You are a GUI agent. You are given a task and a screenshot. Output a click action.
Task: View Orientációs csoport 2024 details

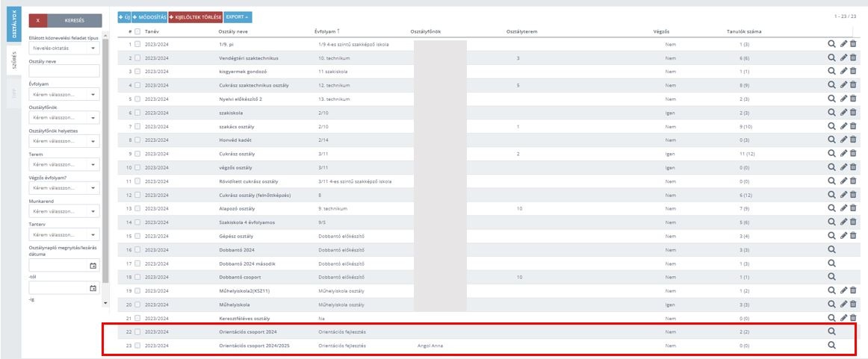[831, 331]
